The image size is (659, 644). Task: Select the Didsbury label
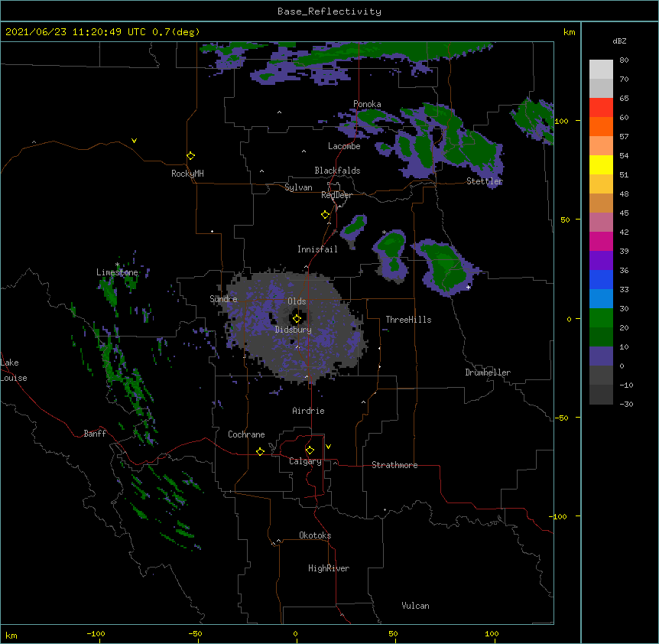tap(294, 330)
